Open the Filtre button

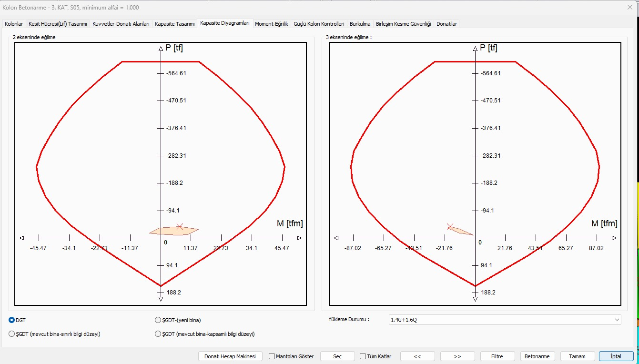click(x=497, y=356)
